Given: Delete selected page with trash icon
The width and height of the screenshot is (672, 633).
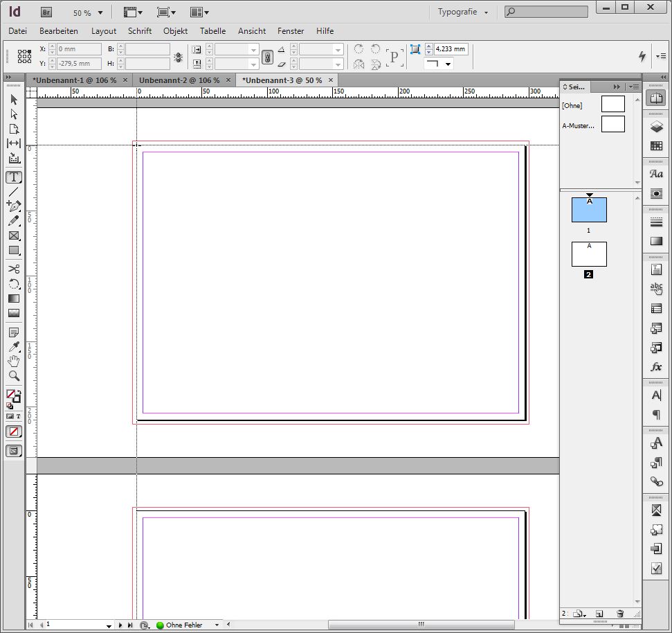Looking at the screenshot, I should pos(620,614).
